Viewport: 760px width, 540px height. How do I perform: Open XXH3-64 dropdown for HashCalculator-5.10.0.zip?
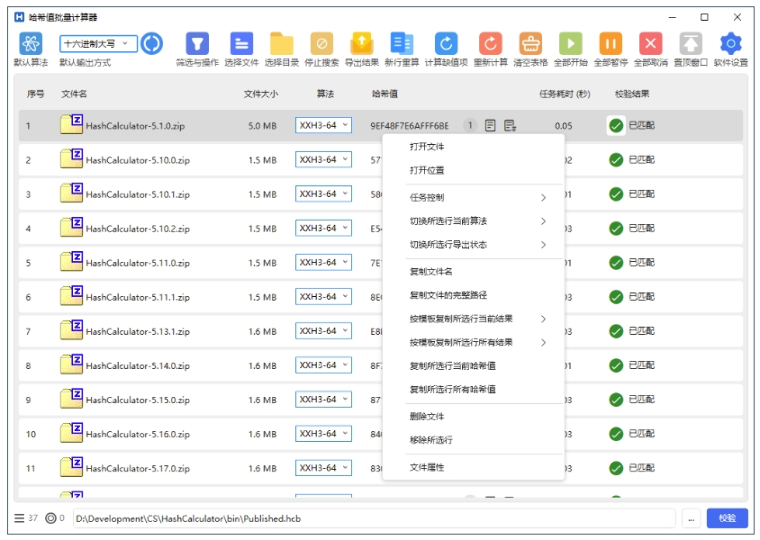[x=323, y=159]
